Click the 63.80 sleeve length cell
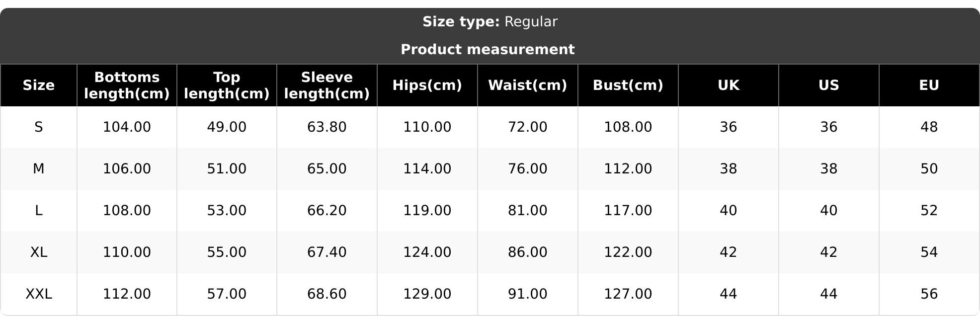 327,127
